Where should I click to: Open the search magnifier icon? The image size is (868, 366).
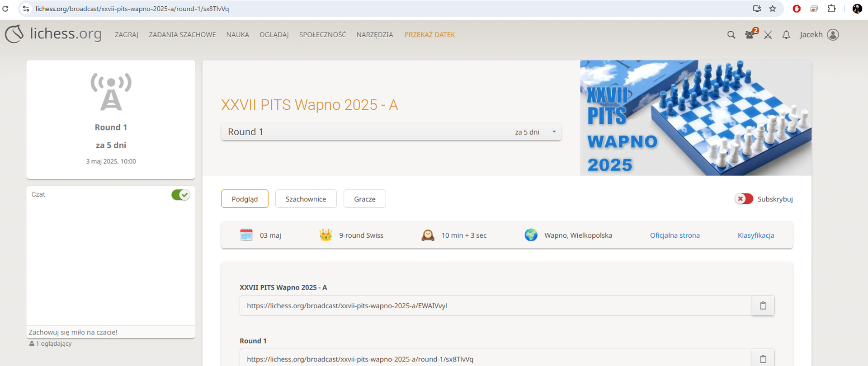731,35
